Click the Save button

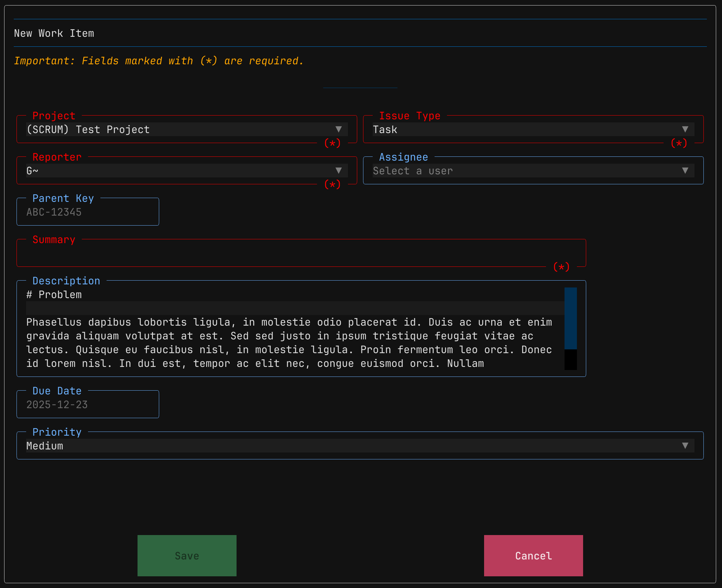click(x=187, y=556)
